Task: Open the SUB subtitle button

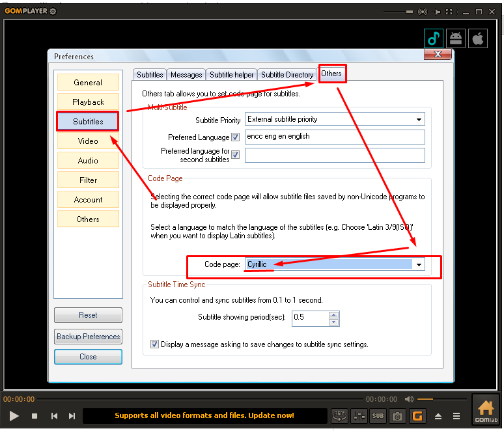Action: [x=378, y=416]
